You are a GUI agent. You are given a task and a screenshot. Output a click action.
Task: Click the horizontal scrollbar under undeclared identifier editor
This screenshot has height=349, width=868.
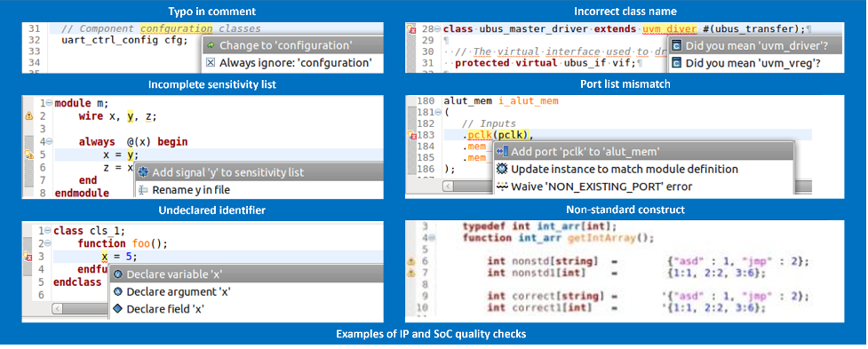pos(80,307)
